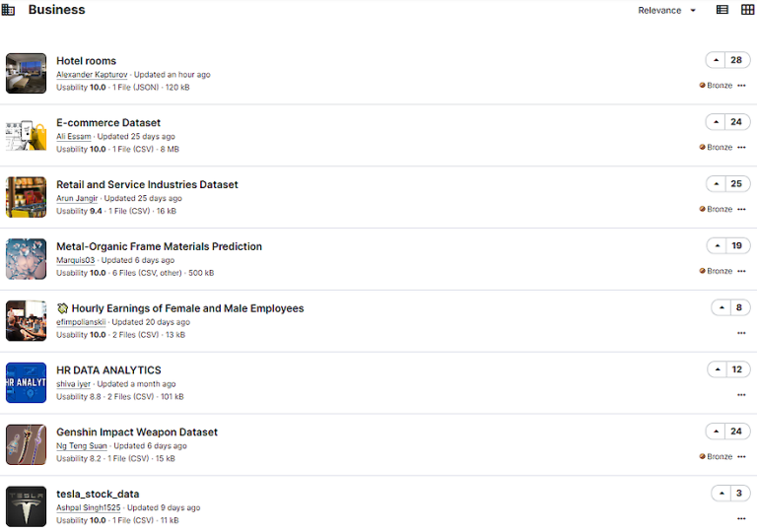Upvote the tesla_stock_data dataset
Image resolution: width=757 pixels, height=532 pixels.
pos(722,494)
